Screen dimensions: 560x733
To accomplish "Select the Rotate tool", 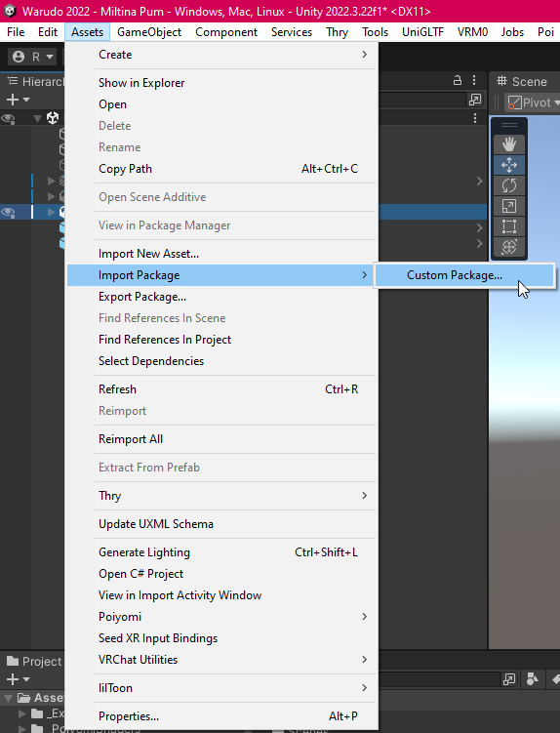I will coord(509,185).
